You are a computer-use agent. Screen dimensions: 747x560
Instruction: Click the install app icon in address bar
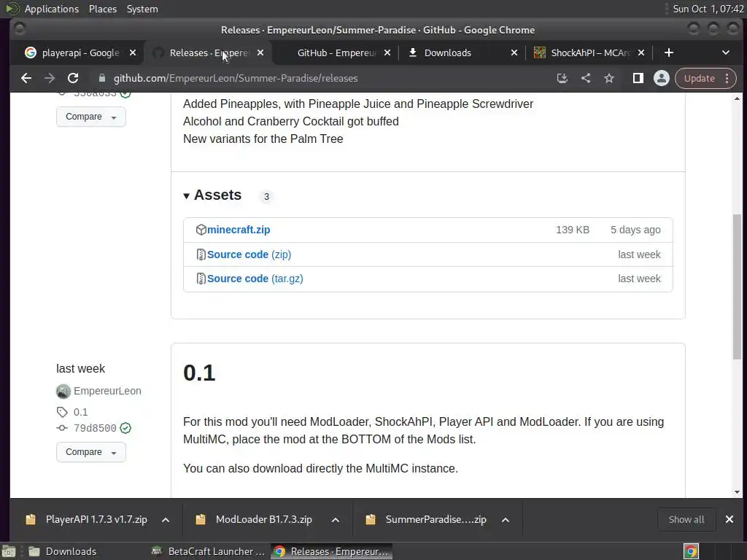(x=562, y=78)
